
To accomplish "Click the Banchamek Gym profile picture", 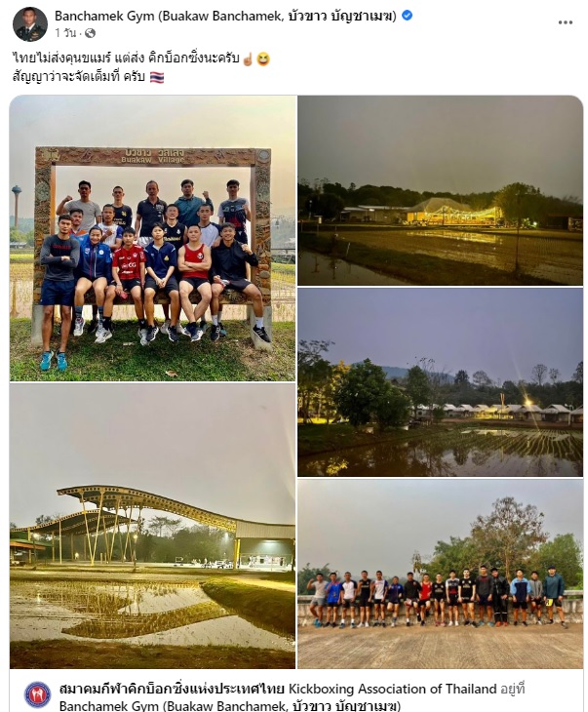I will point(30,24).
